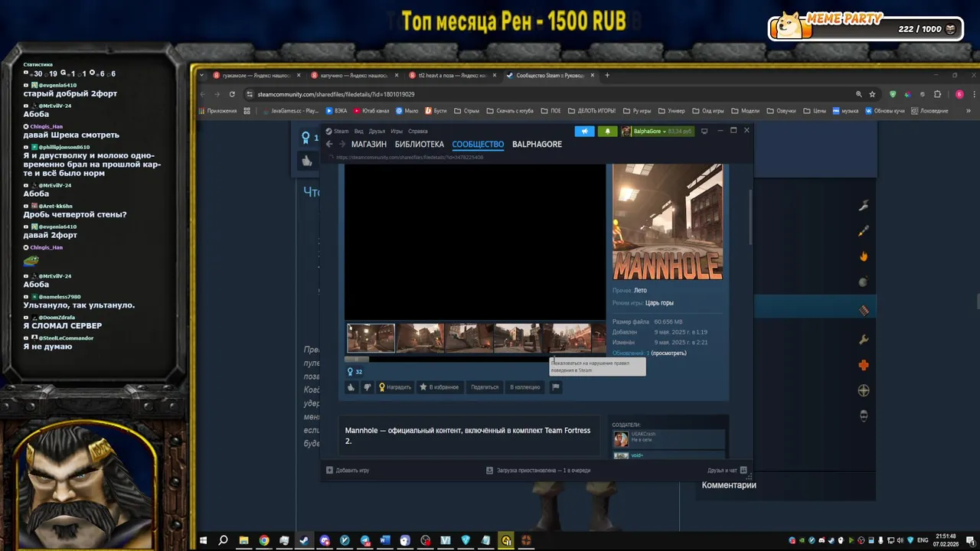
Task: Open the Справка menu in Steam
Action: 418,131
